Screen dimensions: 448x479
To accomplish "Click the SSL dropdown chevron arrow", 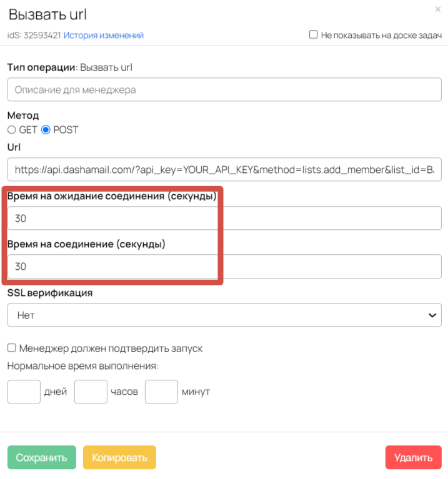I will [x=432, y=315].
